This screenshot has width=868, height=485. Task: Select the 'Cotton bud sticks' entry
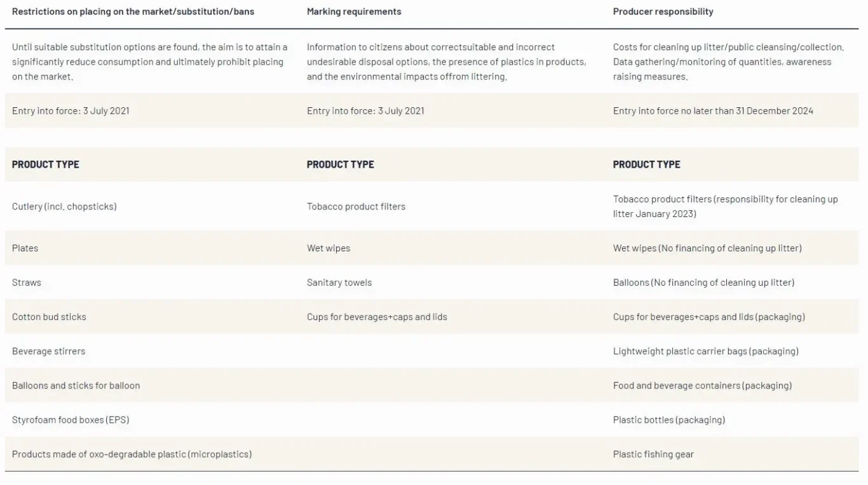pos(49,317)
